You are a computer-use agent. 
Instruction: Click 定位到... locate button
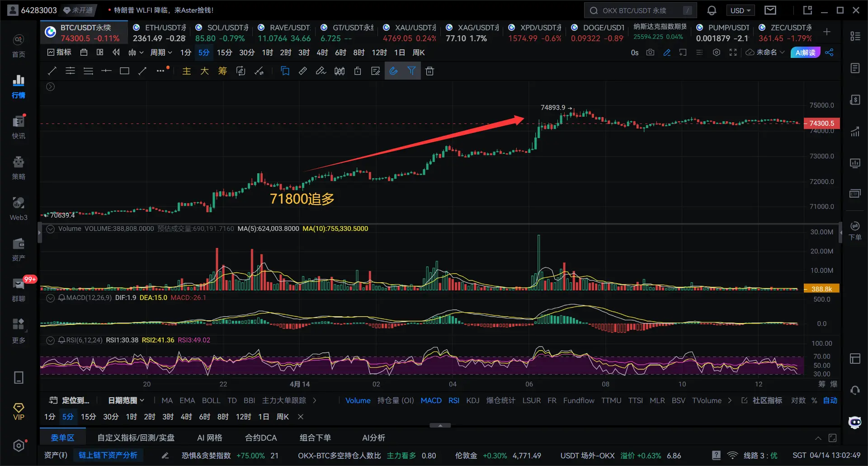pos(69,400)
